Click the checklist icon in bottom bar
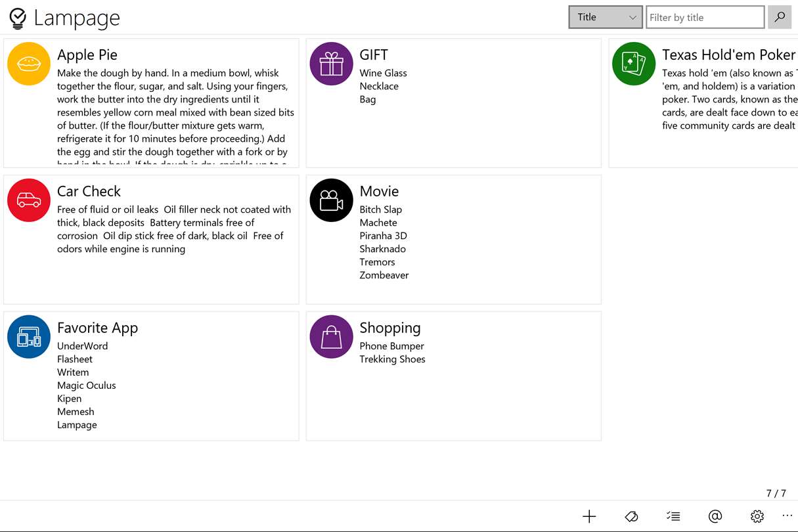The height and width of the screenshot is (532, 798). pyautogui.click(x=673, y=516)
